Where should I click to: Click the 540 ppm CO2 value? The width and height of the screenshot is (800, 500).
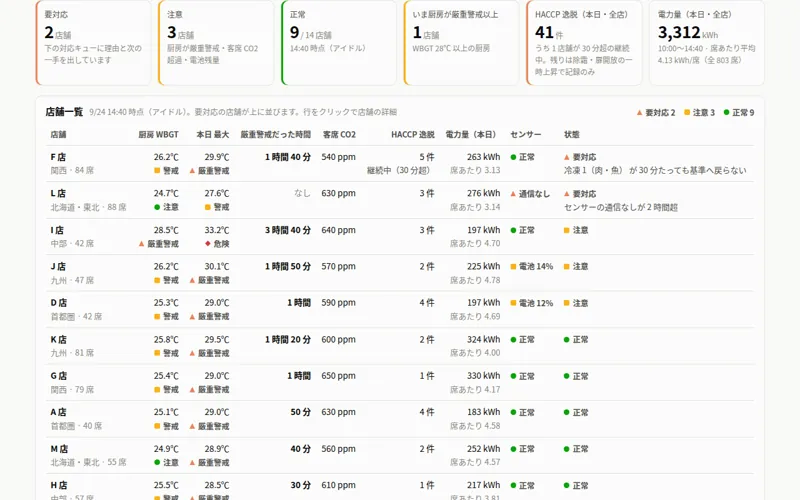coord(339,157)
